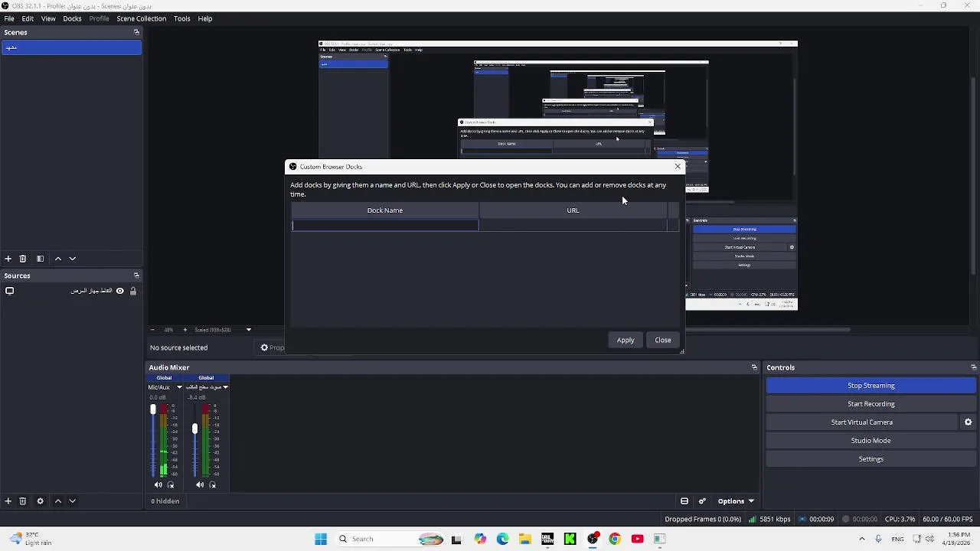Image resolution: width=980 pixels, height=551 pixels.
Task: Open Settings from Controls panel
Action: point(871,459)
